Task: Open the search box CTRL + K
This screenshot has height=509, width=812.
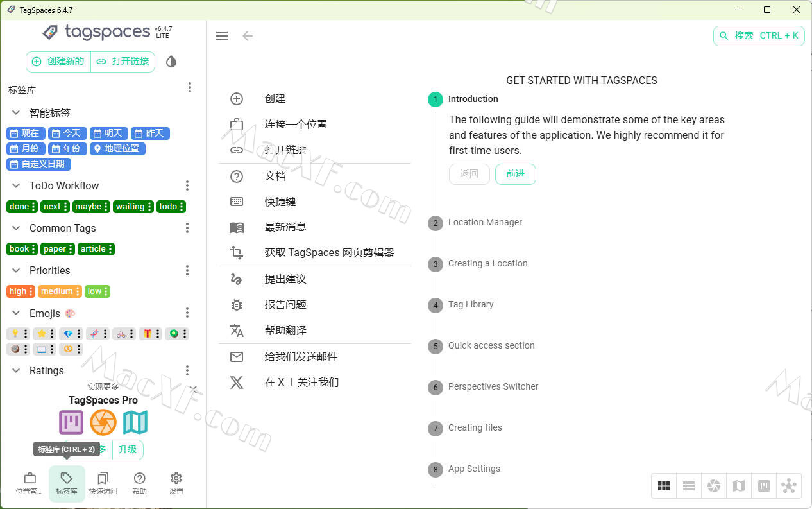Action: point(759,36)
